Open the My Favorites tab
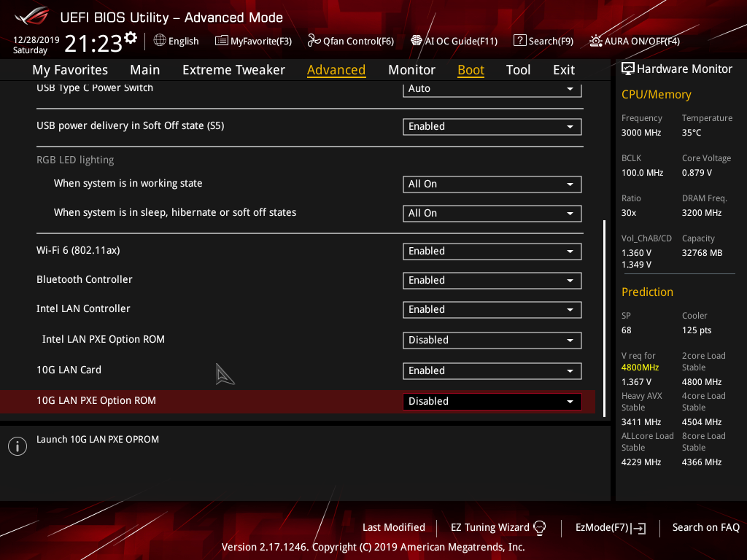Image resolution: width=747 pixels, height=560 pixels. (70, 70)
